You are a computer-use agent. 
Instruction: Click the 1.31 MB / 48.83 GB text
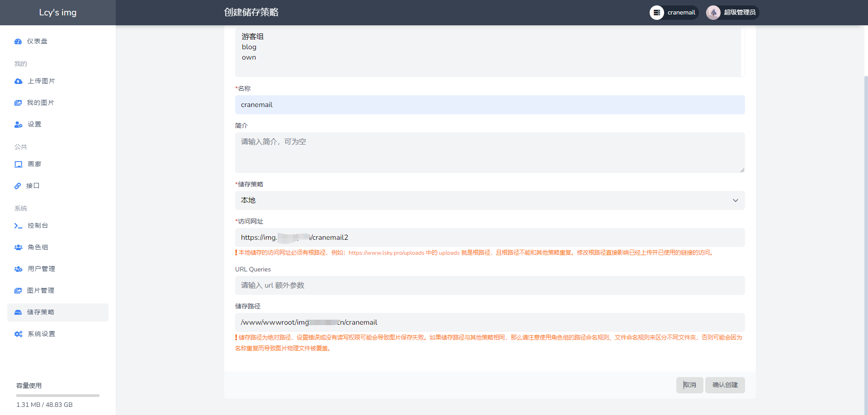(x=44, y=405)
